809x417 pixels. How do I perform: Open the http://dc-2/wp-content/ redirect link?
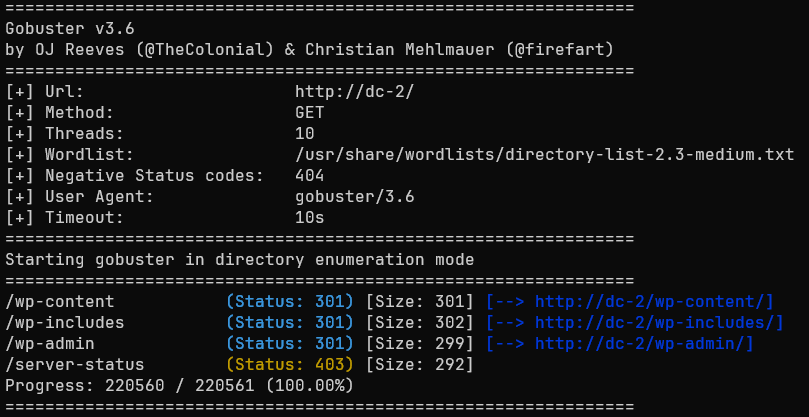(650, 302)
